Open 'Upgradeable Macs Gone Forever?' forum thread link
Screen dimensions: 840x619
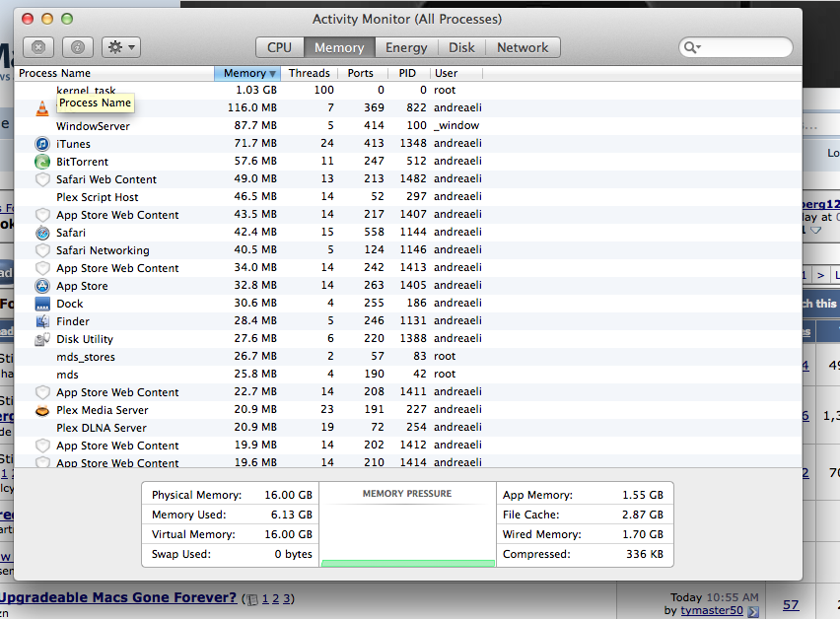[118, 597]
